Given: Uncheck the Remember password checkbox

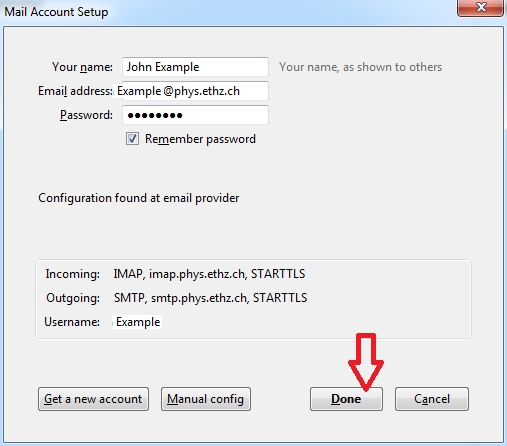Looking at the screenshot, I should coord(132,138).
